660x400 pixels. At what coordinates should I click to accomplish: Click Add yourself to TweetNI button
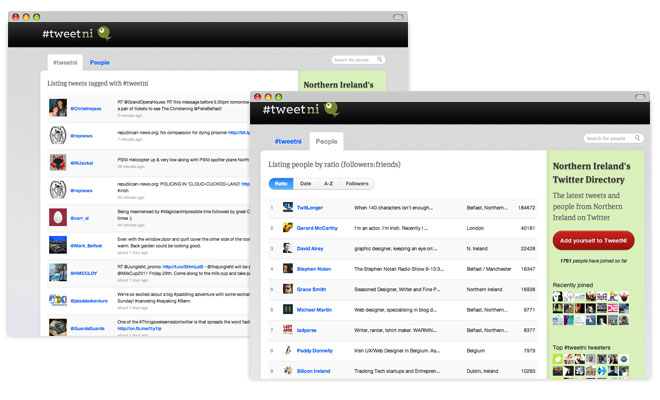coord(593,240)
